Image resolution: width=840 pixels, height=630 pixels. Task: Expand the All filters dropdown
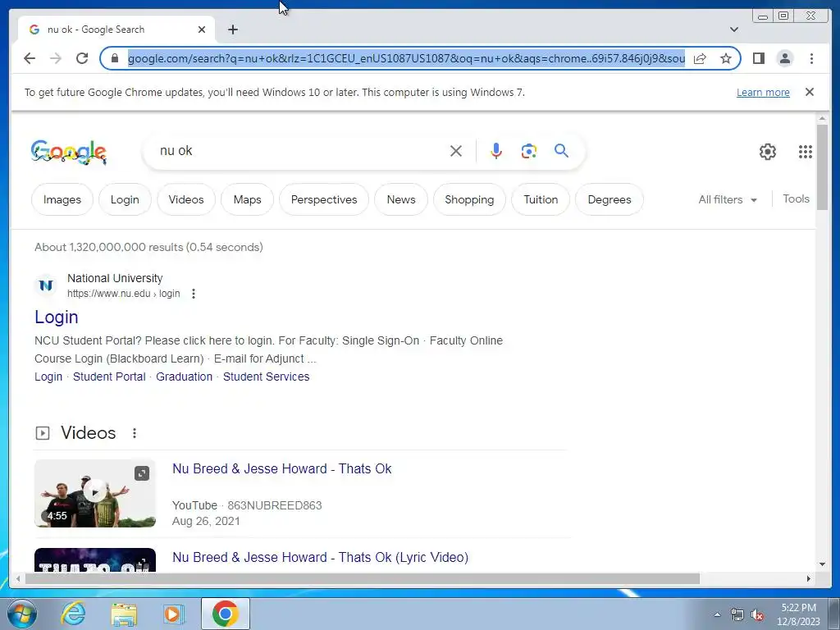(x=728, y=199)
